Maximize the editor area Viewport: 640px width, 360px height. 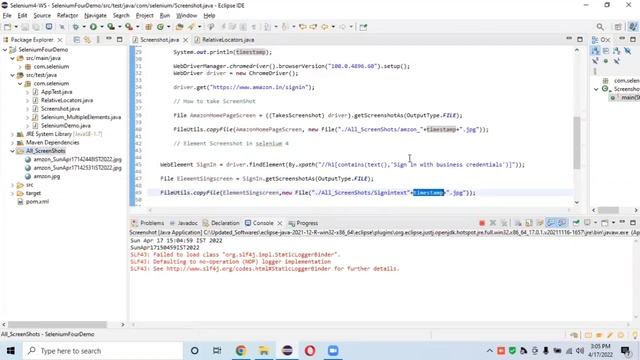[x=580, y=39]
